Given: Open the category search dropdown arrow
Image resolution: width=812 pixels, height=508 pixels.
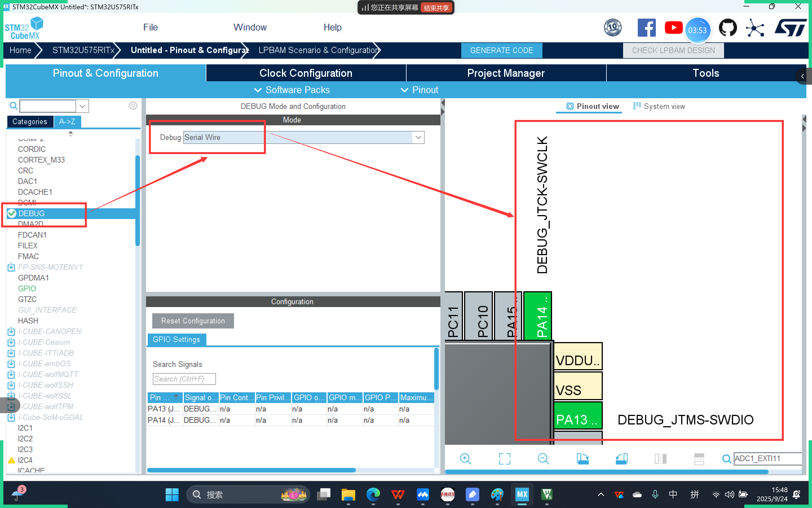Looking at the screenshot, I should (82, 106).
